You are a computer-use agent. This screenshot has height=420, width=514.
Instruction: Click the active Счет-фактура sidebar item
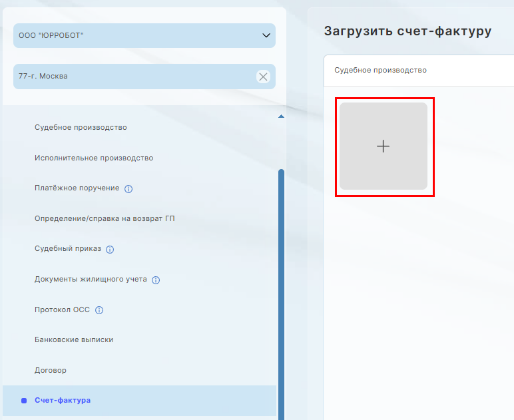click(x=63, y=401)
